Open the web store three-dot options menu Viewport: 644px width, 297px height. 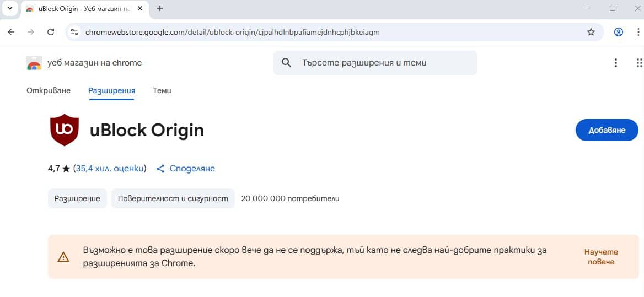point(615,63)
